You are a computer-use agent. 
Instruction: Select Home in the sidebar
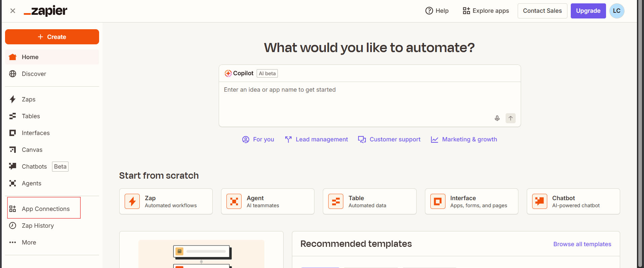click(x=52, y=57)
